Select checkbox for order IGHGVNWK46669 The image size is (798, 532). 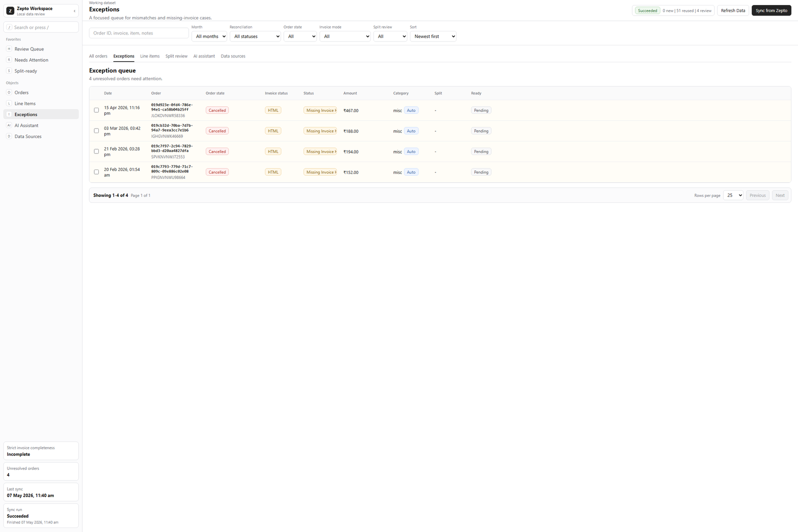96,131
